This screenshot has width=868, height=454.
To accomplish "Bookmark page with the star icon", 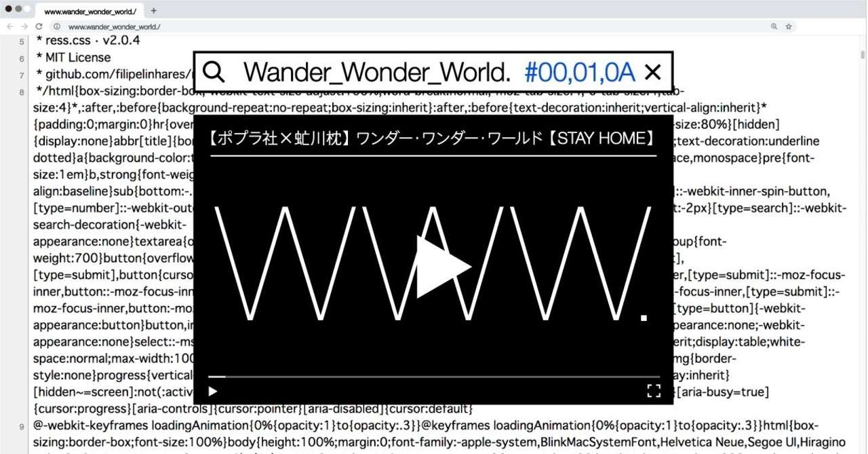I will coord(789,26).
